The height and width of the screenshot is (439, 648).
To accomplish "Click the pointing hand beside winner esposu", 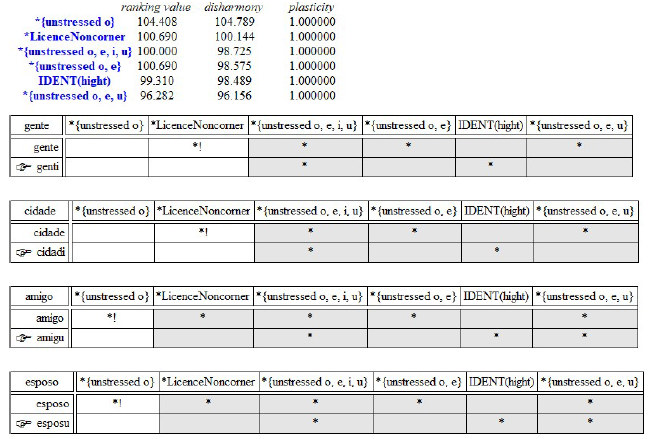I will [26, 422].
